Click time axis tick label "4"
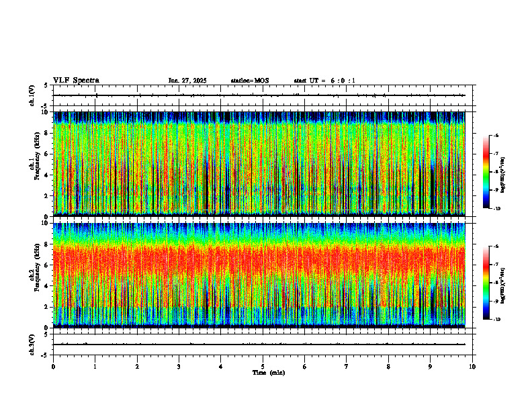Screen dimensions: 532x411 [220, 367]
